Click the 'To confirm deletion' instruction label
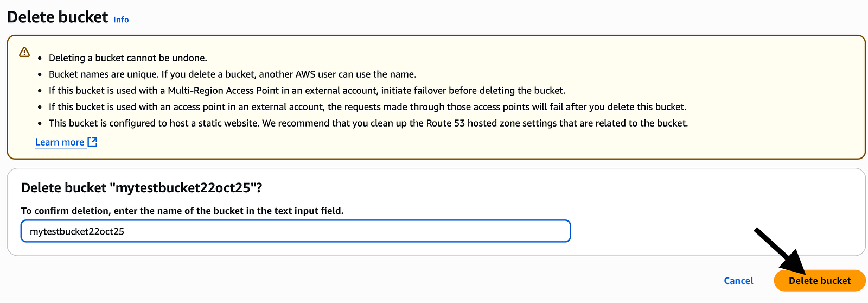 tap(182, 211)
